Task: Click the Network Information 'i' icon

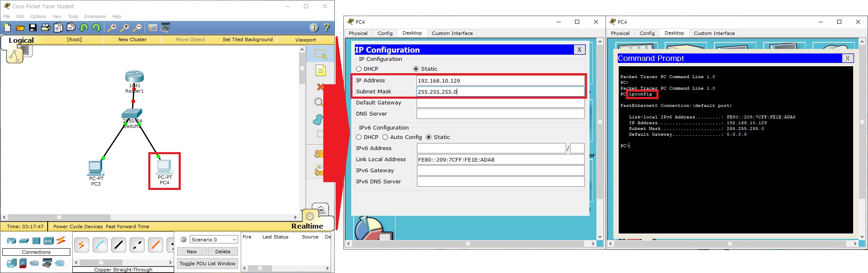Action: (x=314, y=28)
